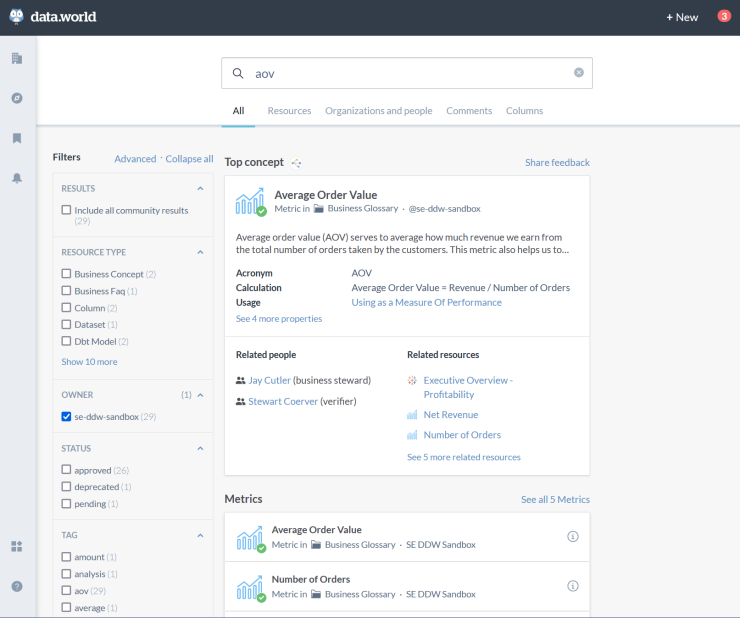
Task: Expand Show 10 more resource types
Action: 89,362
